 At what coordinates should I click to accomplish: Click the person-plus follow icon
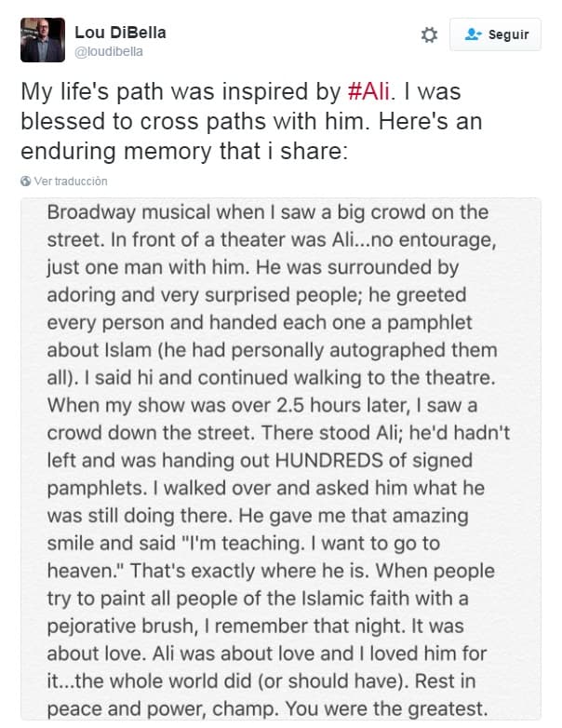click(472, 34)
